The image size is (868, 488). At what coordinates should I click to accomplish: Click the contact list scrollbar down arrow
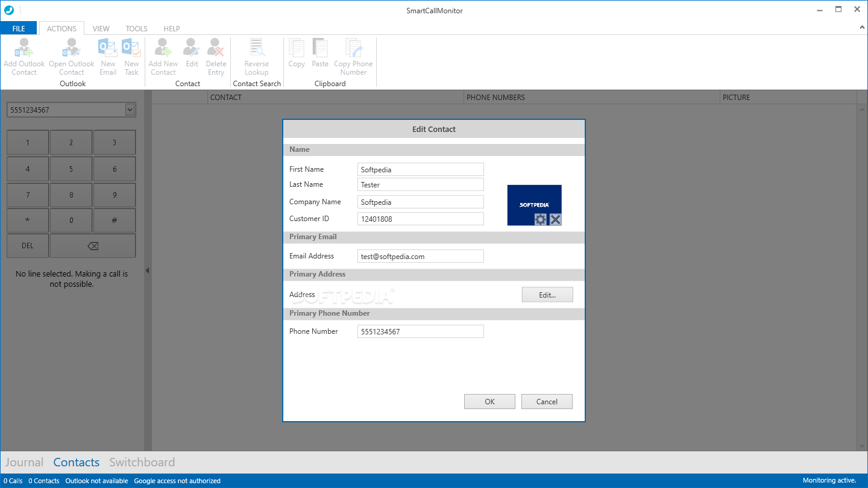[x=862, y=446]
